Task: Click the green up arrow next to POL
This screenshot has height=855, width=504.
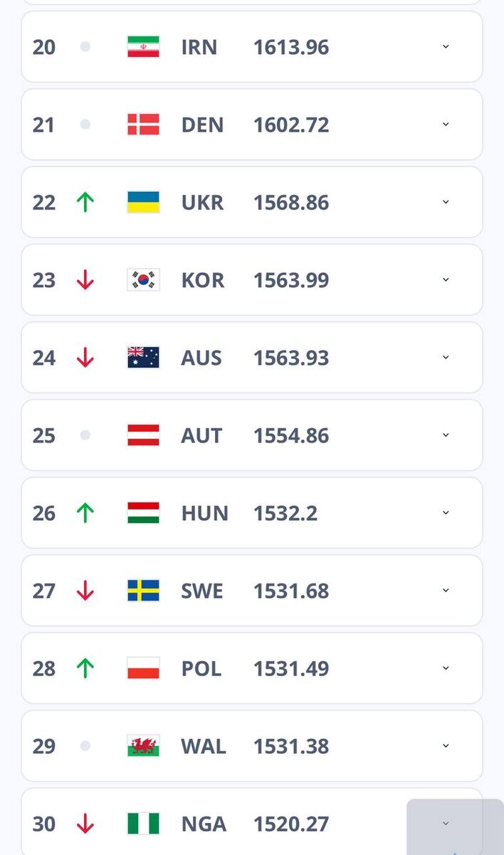Action: point(85,668)
